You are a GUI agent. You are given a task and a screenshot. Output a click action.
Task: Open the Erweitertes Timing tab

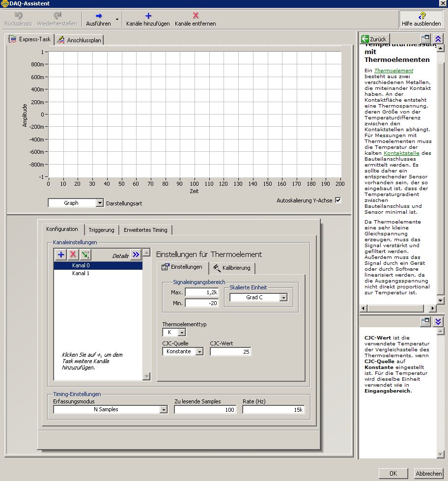point(146,230)
